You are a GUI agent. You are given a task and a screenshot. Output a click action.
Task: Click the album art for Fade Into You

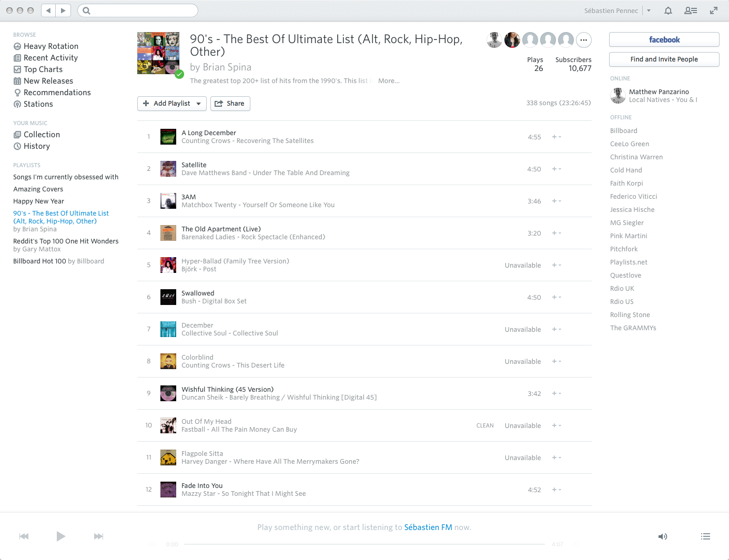pos(168,490)
